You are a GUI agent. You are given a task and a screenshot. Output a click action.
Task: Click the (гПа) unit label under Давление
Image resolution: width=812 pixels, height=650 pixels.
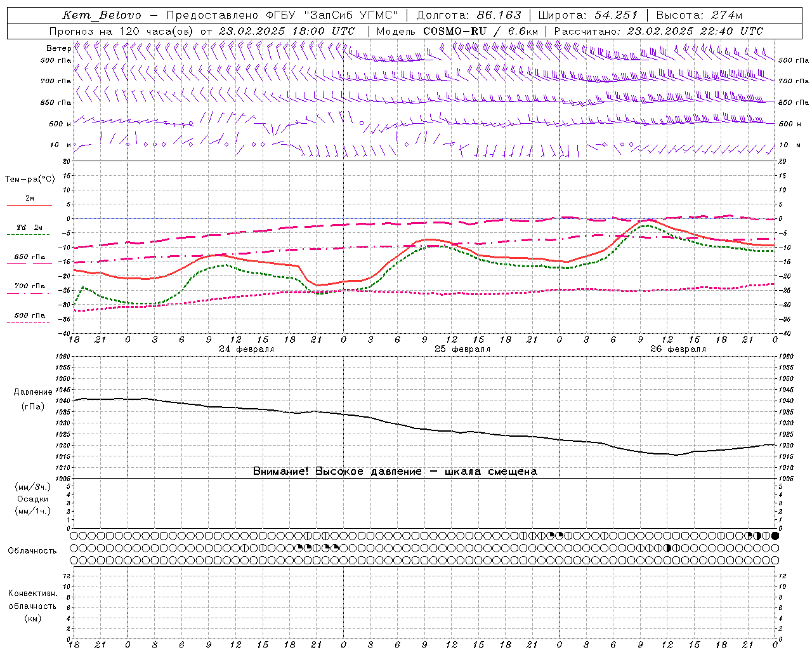tap(33, 406)
